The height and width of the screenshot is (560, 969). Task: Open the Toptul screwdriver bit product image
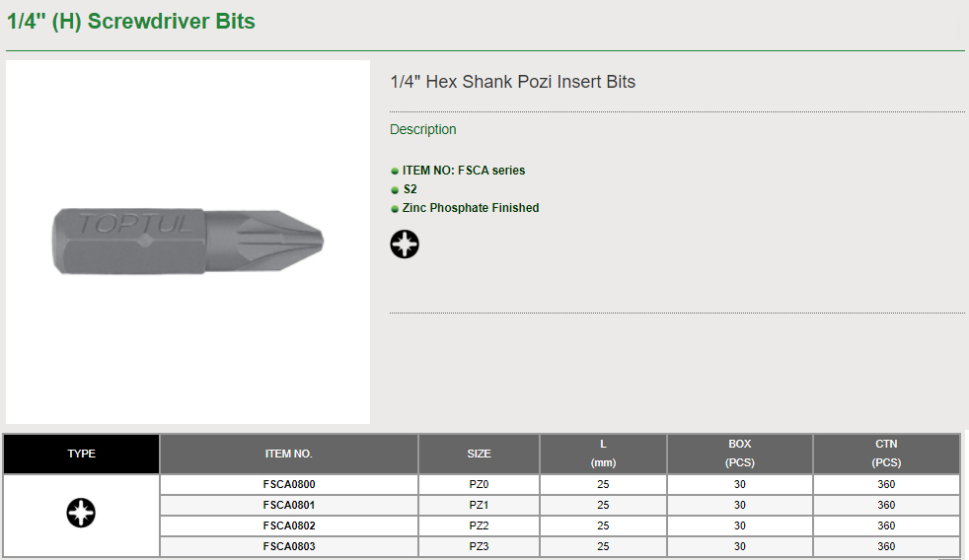pos(187,242)
